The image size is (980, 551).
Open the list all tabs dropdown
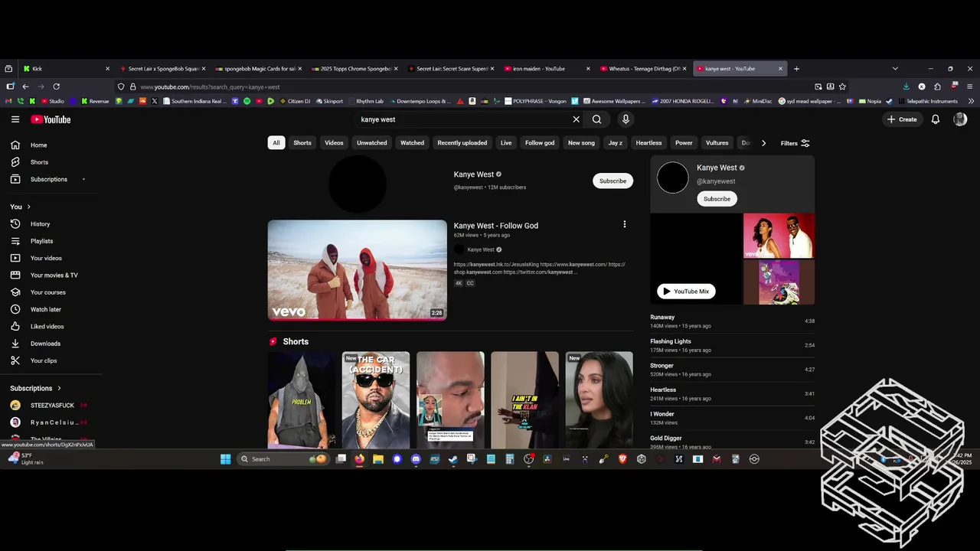[895, 69]
